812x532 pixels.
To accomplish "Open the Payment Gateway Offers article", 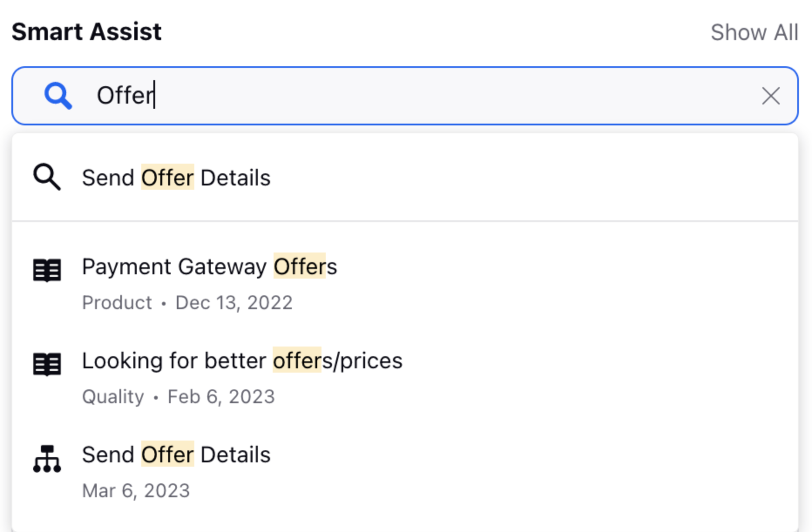I will [x=209, y=267].
